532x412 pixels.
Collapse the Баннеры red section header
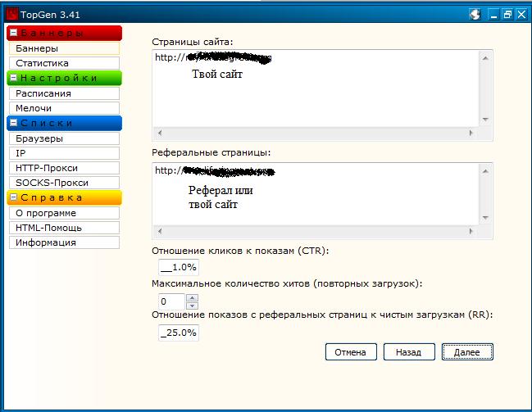click(x=14, y=33)
